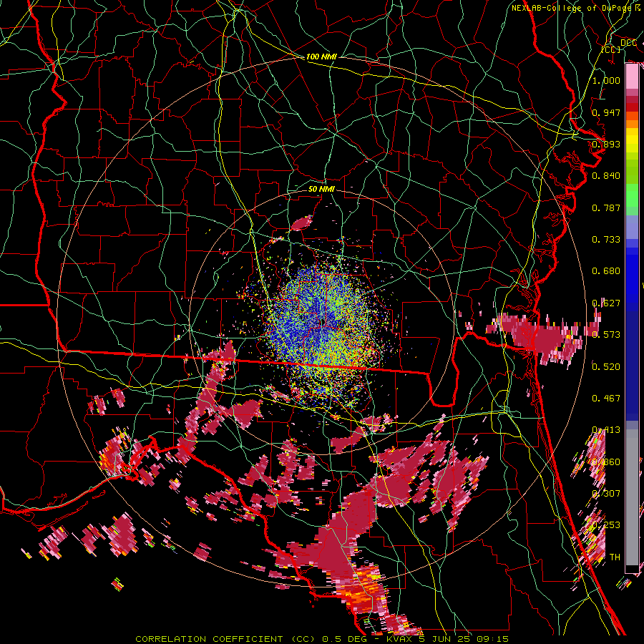The image size is (644, 644).
Task: Click the light pink top segment of color bar
Action: [632, 77]
